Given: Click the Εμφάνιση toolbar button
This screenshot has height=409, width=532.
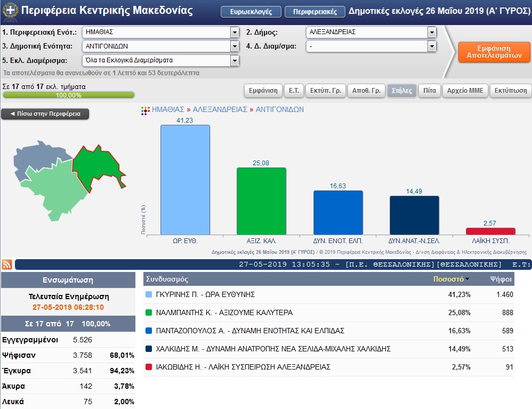Looking at the screenshot, I should coord(263,91).
